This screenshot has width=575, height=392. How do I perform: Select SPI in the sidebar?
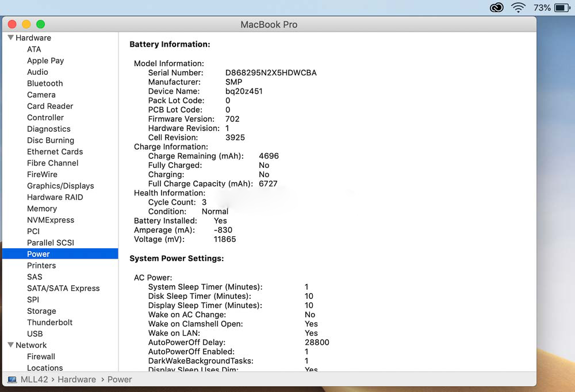click(33, 299)
